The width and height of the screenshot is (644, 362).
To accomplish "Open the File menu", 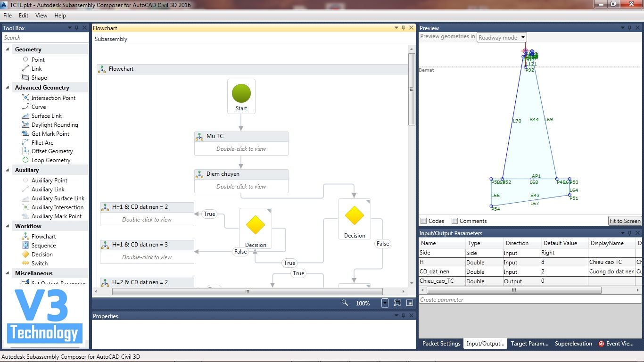I will click(8, 16).
